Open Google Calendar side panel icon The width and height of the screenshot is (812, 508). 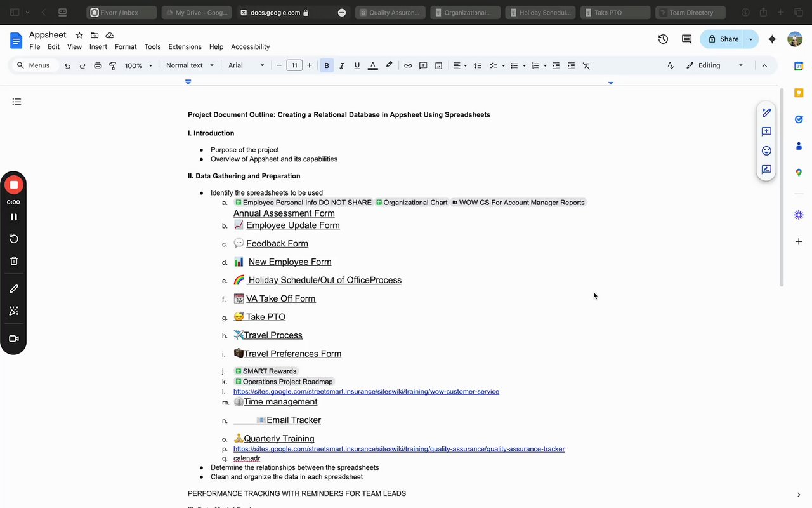click(x=799, y=66)
